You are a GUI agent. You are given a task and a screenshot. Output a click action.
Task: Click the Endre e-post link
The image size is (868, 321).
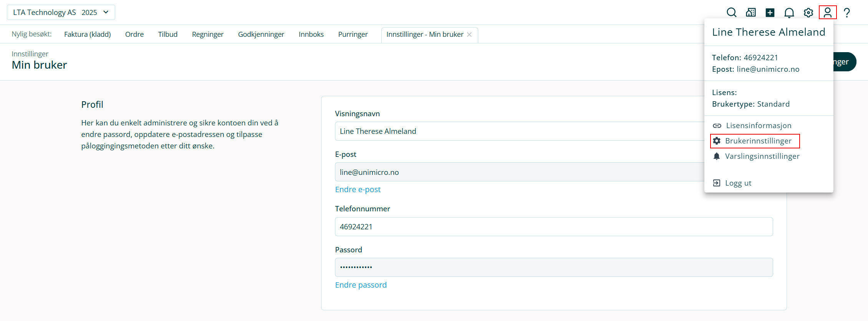(358, 189)
